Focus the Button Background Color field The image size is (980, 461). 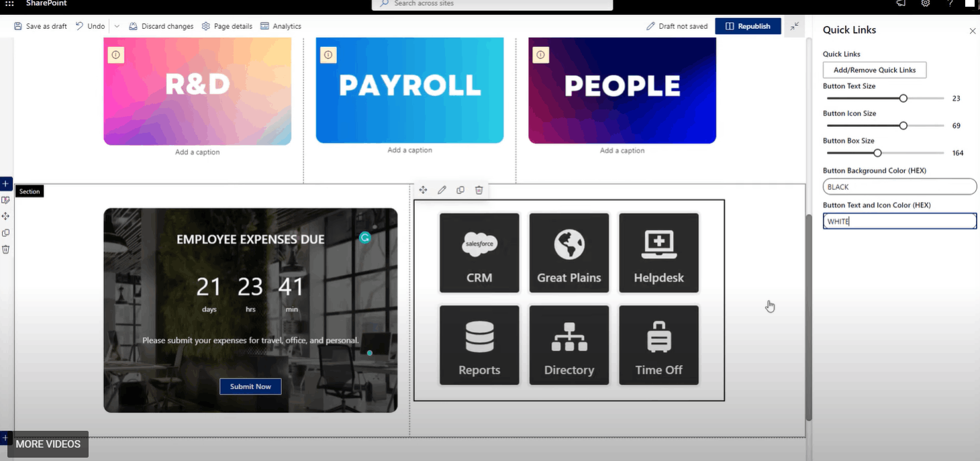(x=899, y=187)
